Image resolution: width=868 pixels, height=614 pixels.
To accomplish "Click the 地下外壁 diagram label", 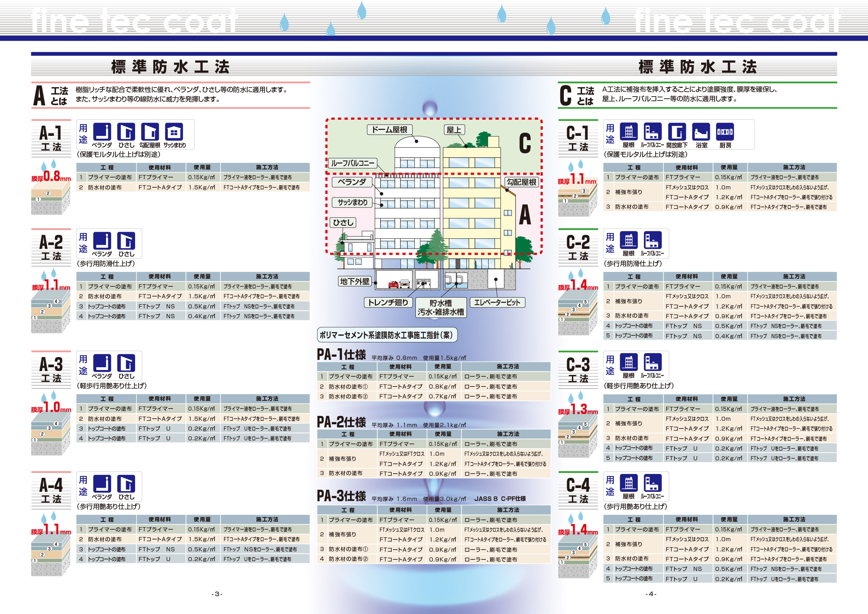I will [x=354, y=281].
